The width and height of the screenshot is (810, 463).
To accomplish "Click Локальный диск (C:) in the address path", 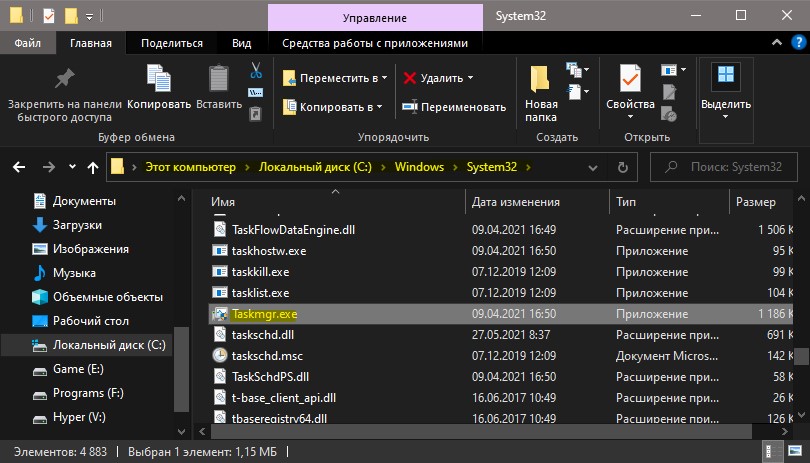I will pyautogui.click(x=315, y=167).
